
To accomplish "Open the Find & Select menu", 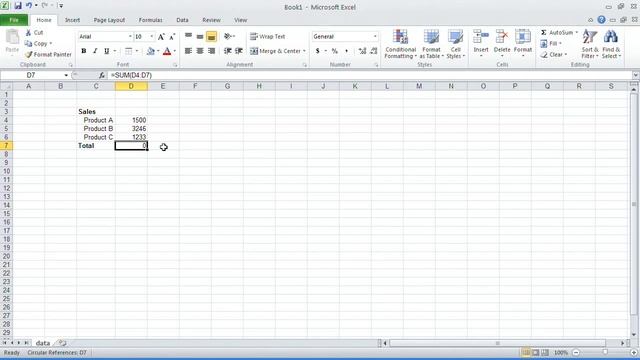I will (x=611, y=44).
